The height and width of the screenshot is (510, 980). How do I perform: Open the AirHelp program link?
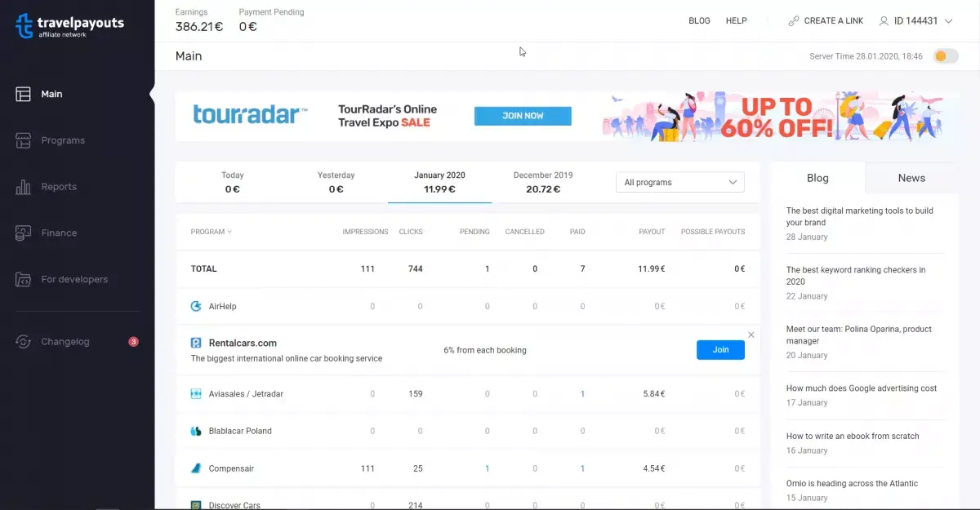tap(222, 307)
